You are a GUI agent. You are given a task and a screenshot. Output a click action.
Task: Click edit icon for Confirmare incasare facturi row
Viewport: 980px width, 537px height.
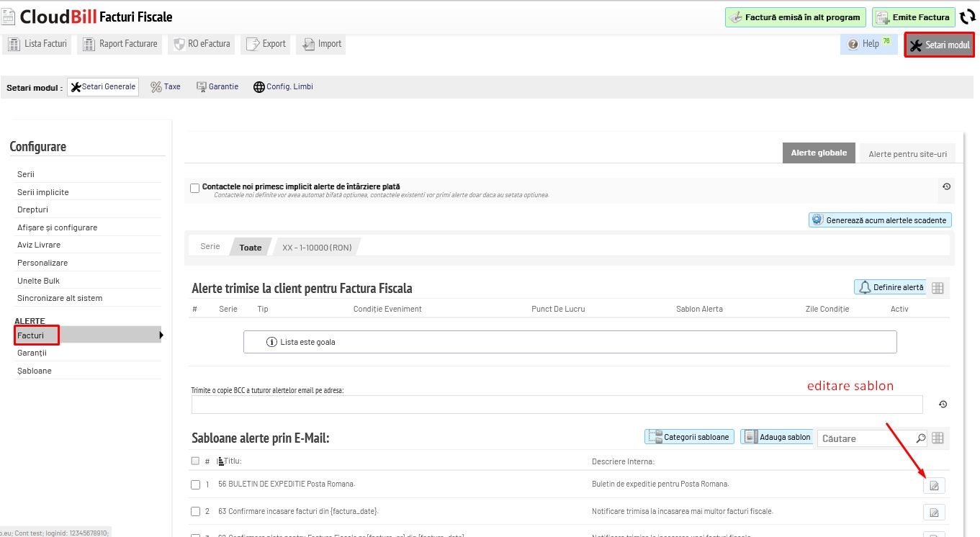[x=934, y=513]
